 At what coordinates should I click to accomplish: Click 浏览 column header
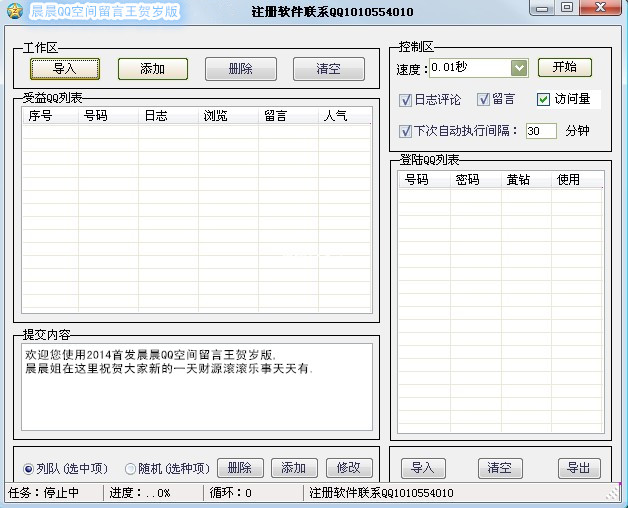[228, 116]
